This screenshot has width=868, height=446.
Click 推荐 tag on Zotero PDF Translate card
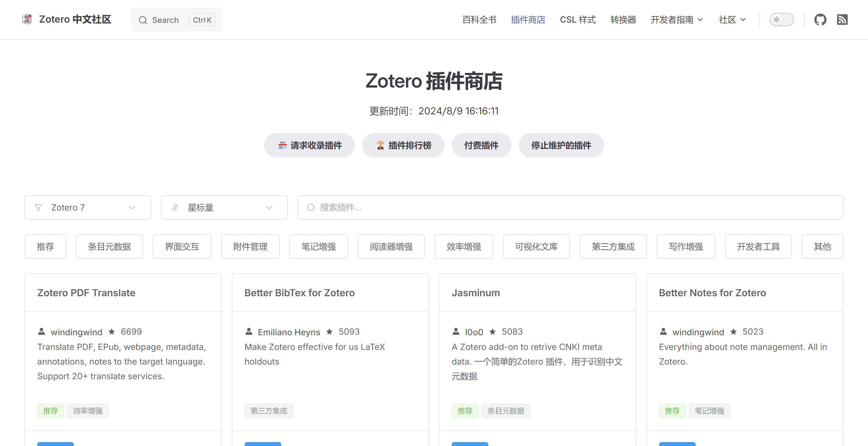[51, 411]
